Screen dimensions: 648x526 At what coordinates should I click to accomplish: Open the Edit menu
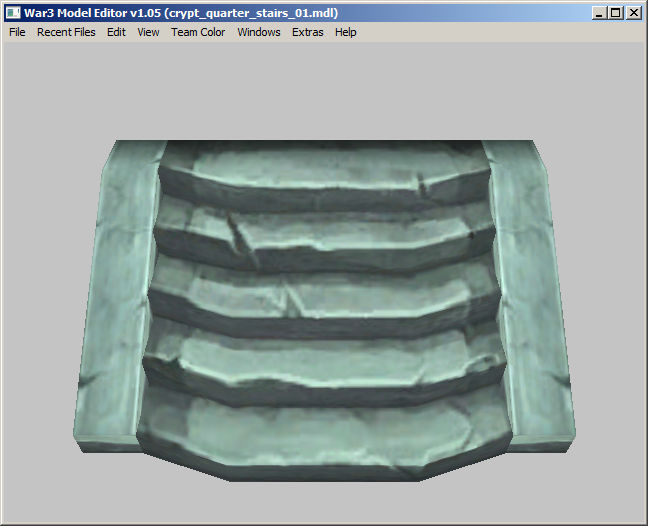116,32
